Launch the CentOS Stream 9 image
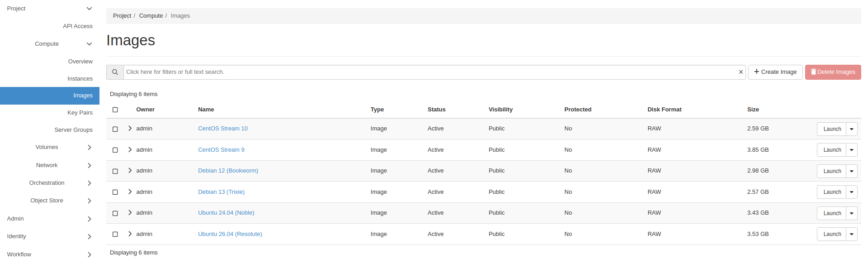Image resolution: width=868 pixels, height=269 pixels. coord(832,150)
